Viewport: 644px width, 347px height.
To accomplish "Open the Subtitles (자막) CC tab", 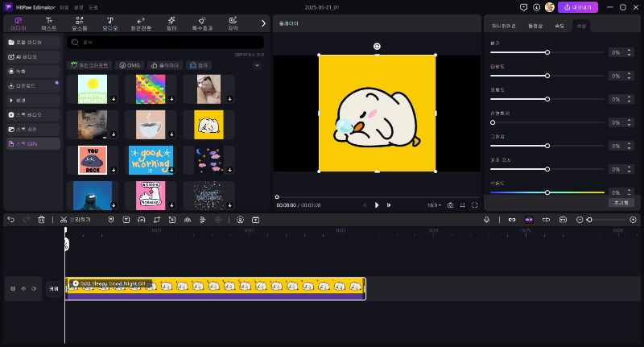I will click(x=233, y=24).
